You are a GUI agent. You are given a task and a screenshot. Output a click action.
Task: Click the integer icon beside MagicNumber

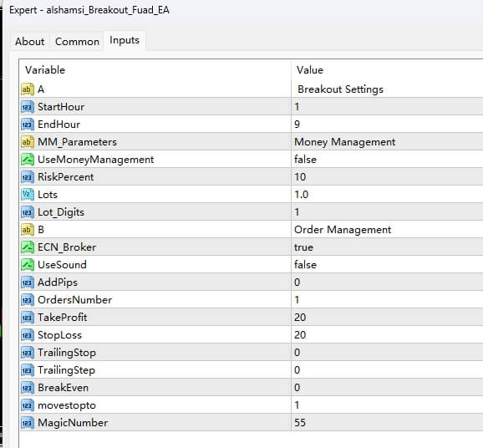click(27, 423)
